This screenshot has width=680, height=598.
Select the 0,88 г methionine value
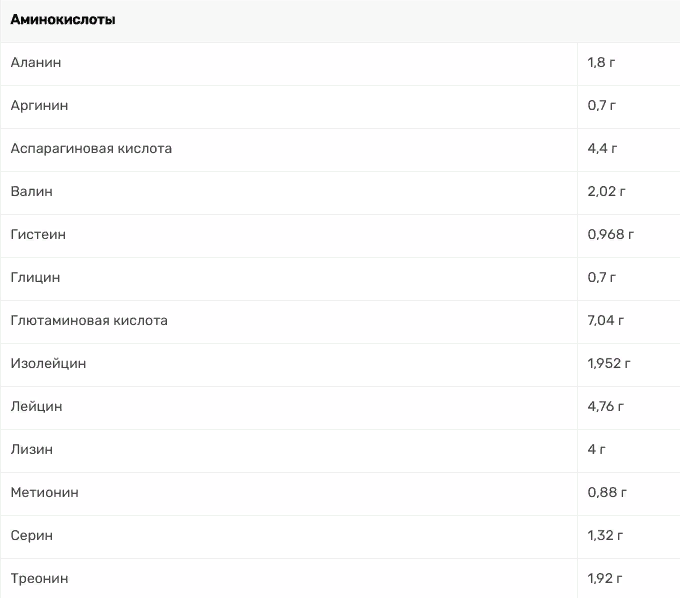[x=607, y=492]
